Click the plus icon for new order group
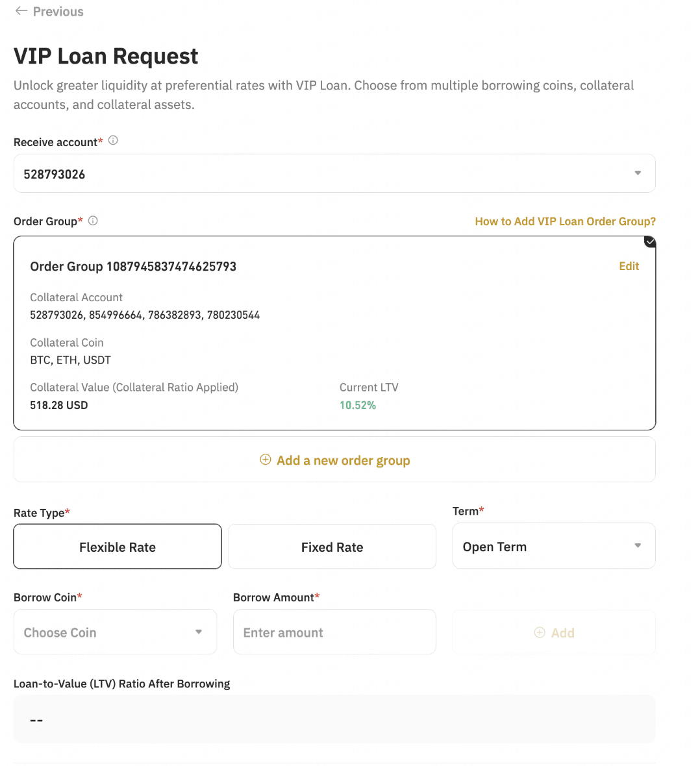Viewport: 700px width, 766px height. (x=265, y=460)
